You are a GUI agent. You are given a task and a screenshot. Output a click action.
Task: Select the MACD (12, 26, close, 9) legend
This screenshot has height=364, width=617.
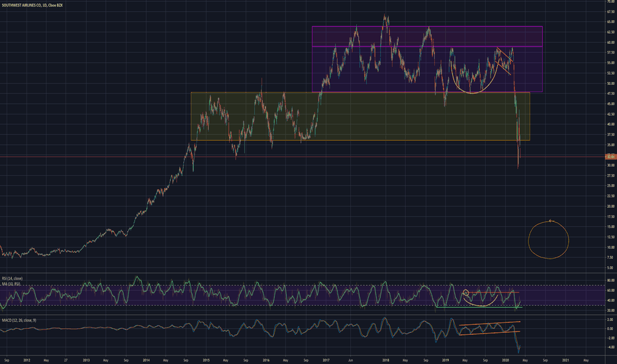[19, 320]
